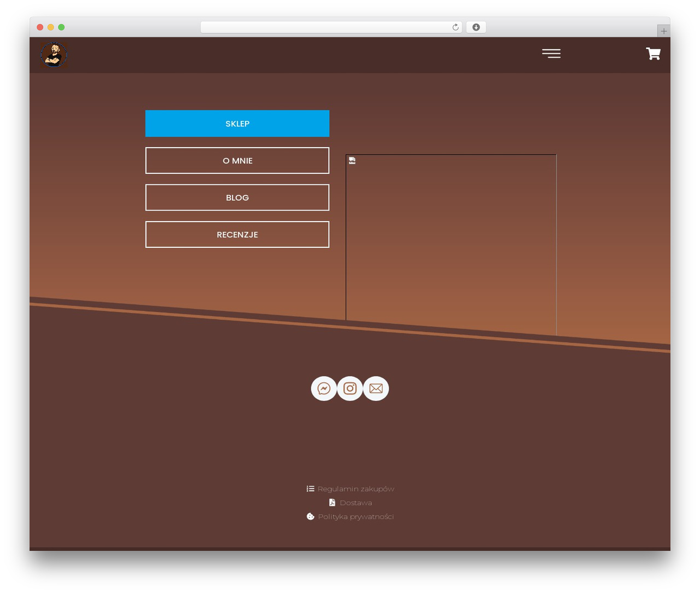Visit the Instagram profile icon
Screen dimensions: 700x593
(350, 388)
